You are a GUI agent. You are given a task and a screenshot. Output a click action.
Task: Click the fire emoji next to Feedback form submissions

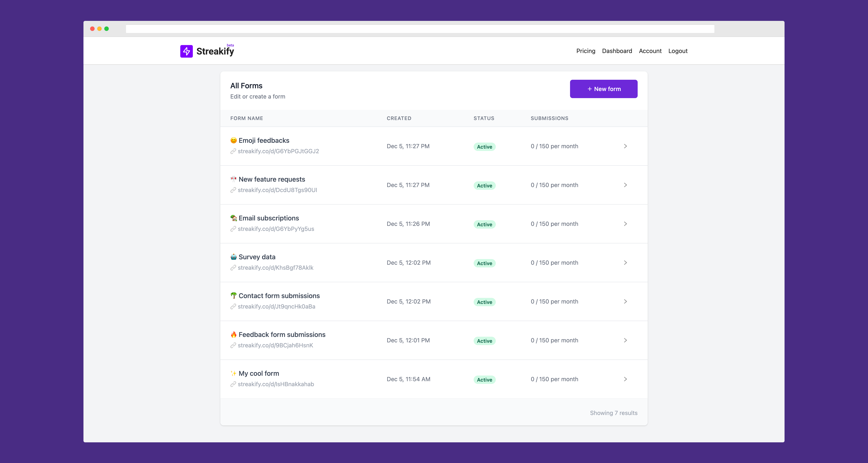pyautogui.click(x=233, y=335)
